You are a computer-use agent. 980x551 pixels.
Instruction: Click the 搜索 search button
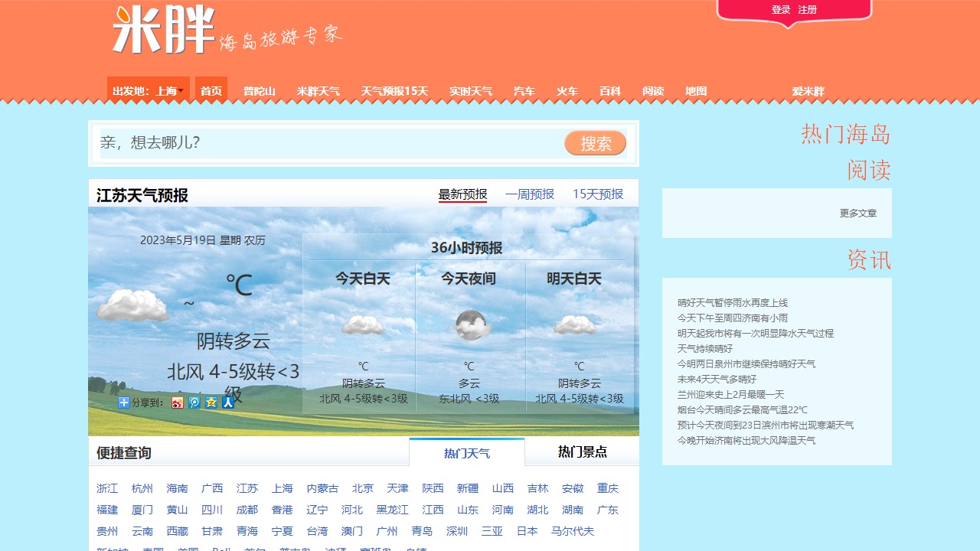pyautogui.click(x=595, y=143)
